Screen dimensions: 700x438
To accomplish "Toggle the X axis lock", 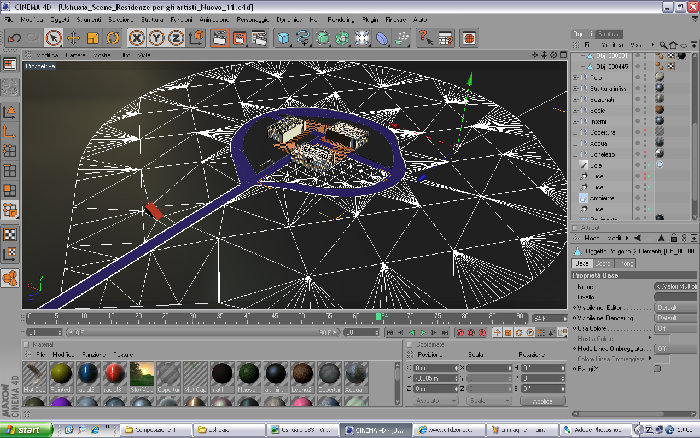I will (137, 38).
